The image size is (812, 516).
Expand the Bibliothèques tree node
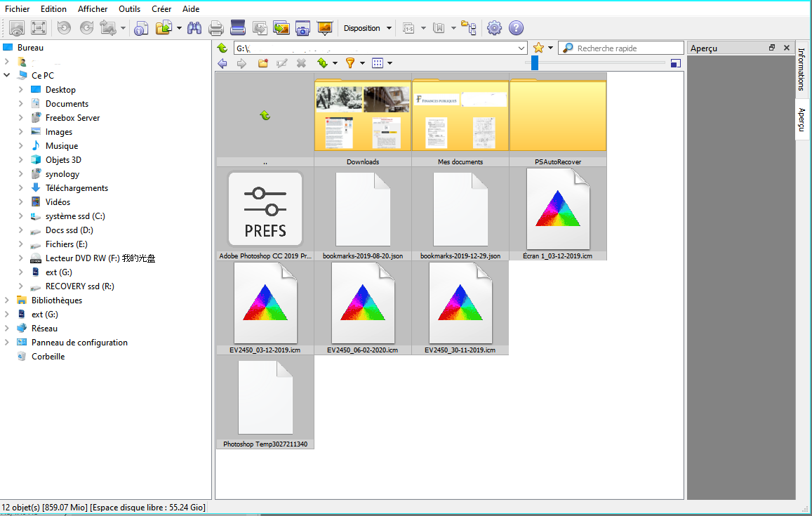click(7, 300)
